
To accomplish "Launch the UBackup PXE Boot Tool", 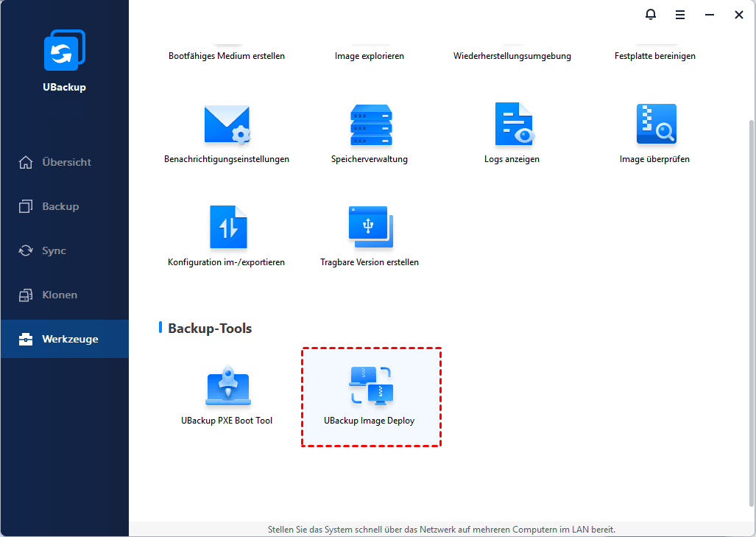I will (x=227, y=387).
